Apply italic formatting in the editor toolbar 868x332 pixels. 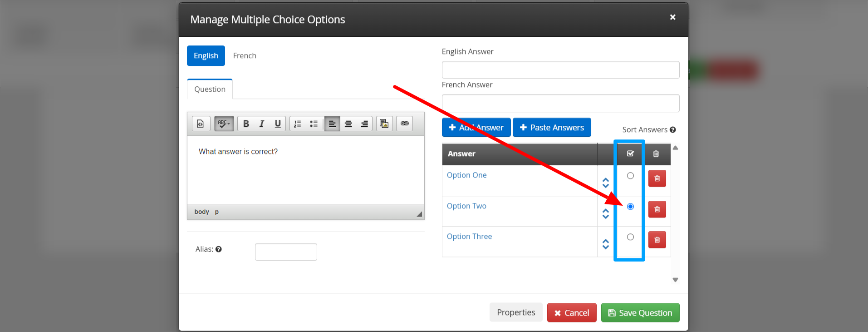click(262, 124)
